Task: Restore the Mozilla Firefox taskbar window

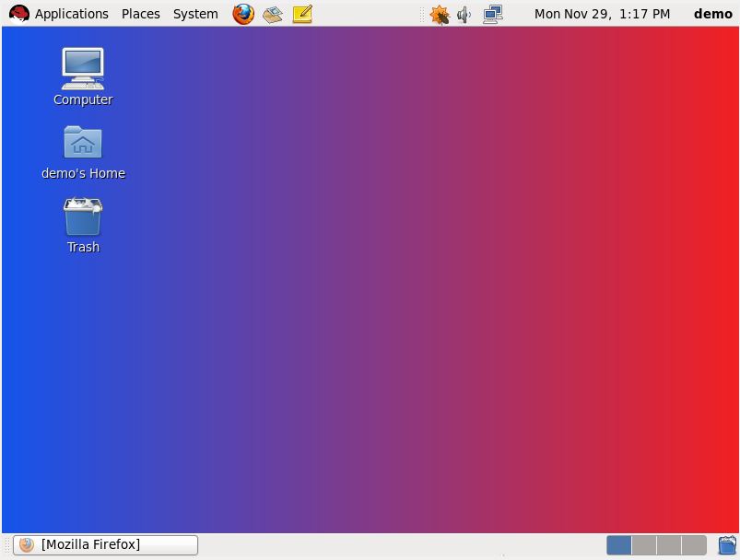Action: tap(104, 544)
